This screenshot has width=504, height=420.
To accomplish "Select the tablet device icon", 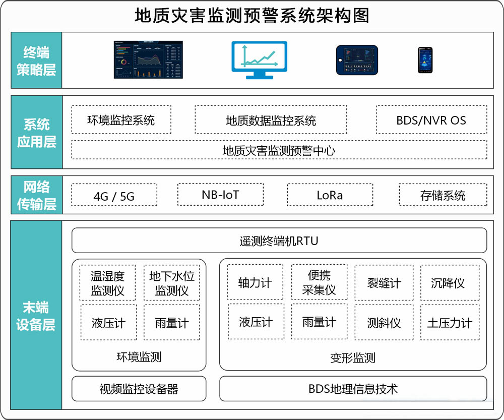I will (x=357, y=60).
